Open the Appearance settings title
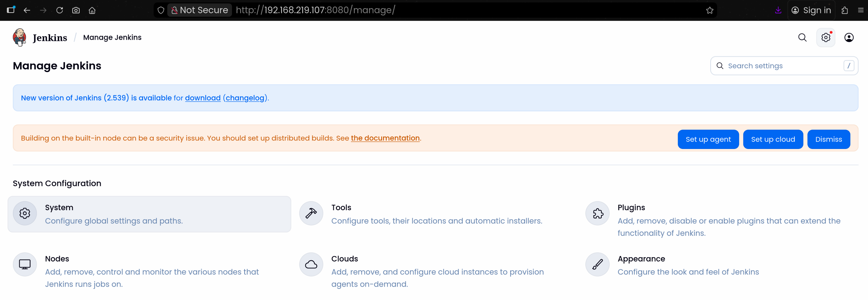 coord(641,259)
